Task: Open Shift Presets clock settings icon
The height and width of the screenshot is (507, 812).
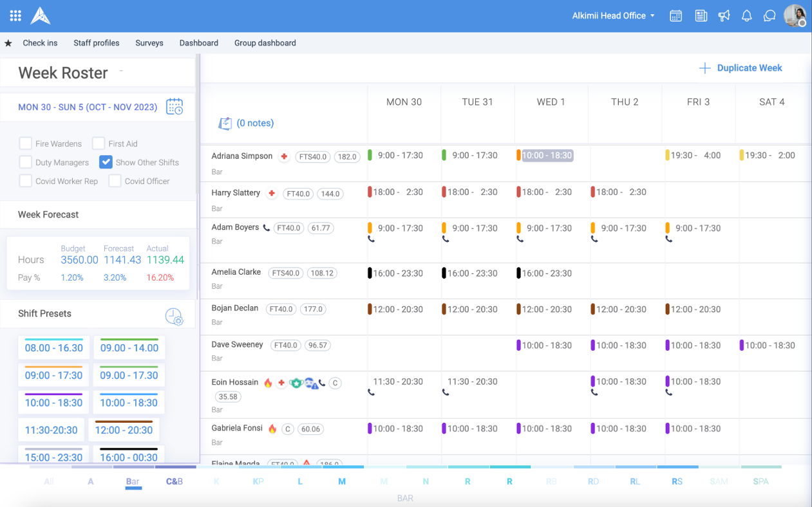Action: click(x=174, y=317)
